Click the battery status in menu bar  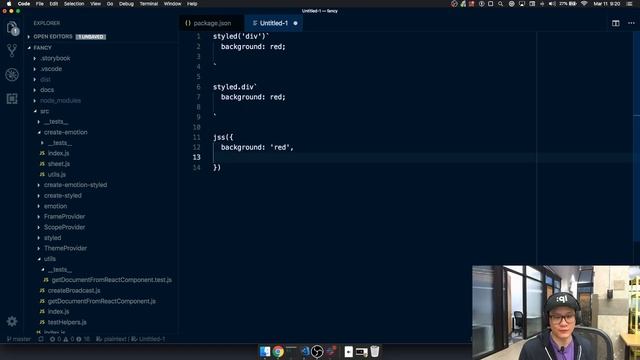pyautogui.click(x=568, y=4)
